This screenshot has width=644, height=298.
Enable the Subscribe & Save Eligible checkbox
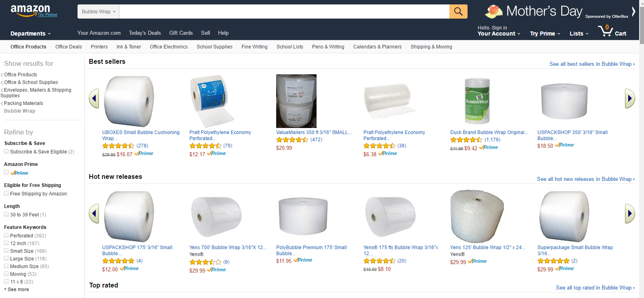click(6, 151)
